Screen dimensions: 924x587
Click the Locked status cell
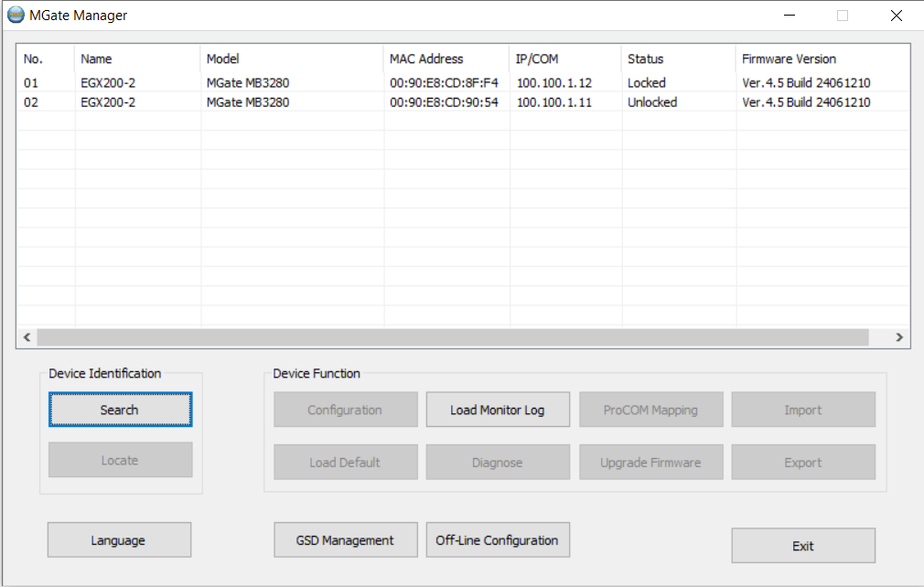[647, 82]
